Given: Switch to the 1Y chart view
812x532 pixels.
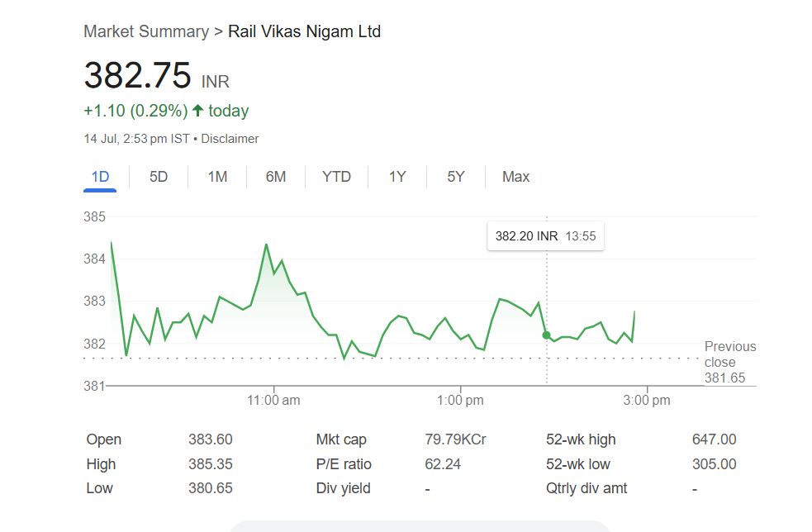Looking at the screenshot, I should tap(397, 177).
